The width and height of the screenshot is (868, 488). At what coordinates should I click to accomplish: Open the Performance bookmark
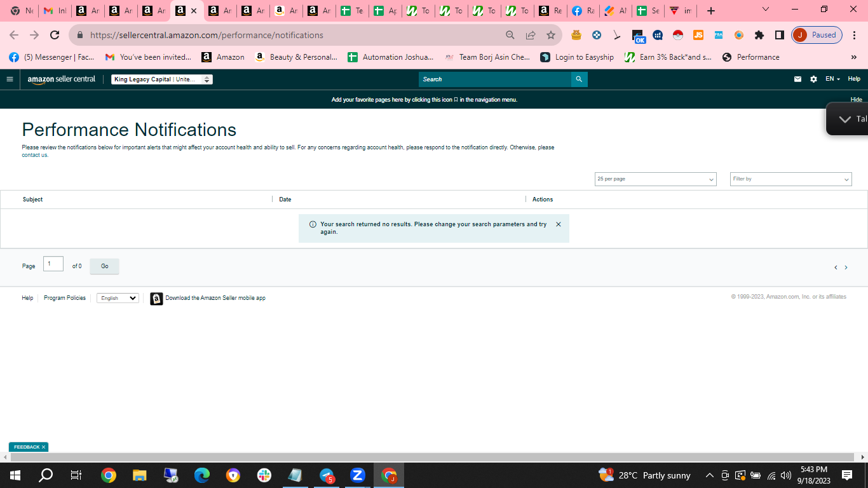click(x=751, y=57)
